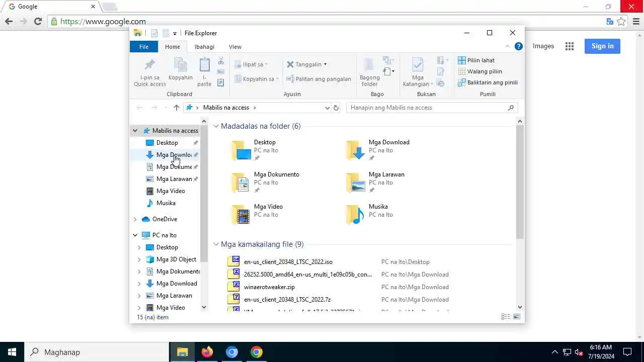644x362 pixels.
Task: Click Baliktarin ang pinili
Action: tap(488, 82)
